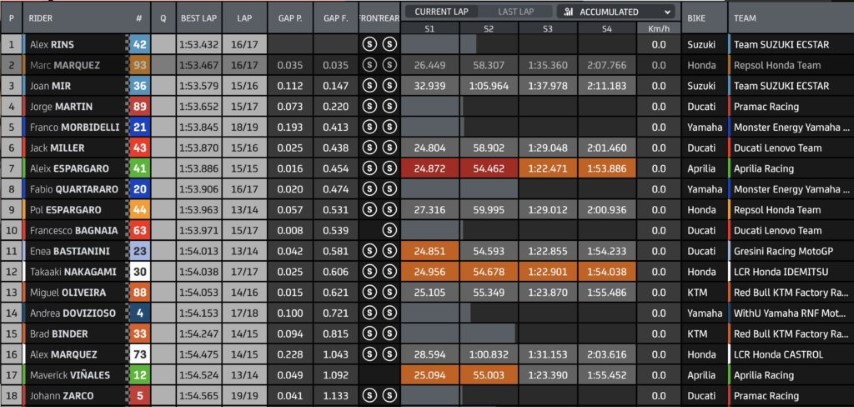Click front tyre icon for Jorge Martin
This screenshot has height=407, width=854.
click(369, 107)
